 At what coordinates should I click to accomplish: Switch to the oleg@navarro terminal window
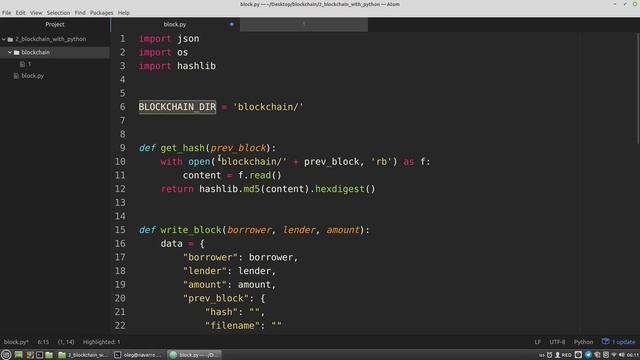coord(138,355)
